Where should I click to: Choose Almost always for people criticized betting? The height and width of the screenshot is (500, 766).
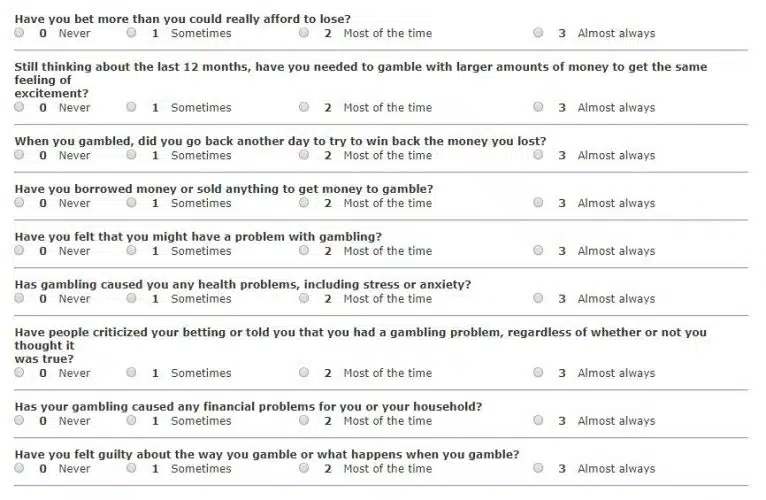coord(538,373)
